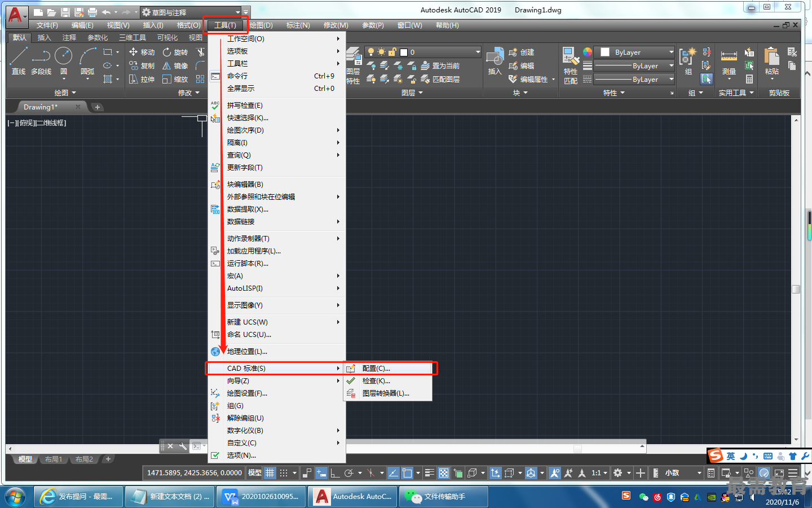Screen dimensions: 812x508
Task: Click the 缩放 (Scale) tool
Action: coord(175,80)
